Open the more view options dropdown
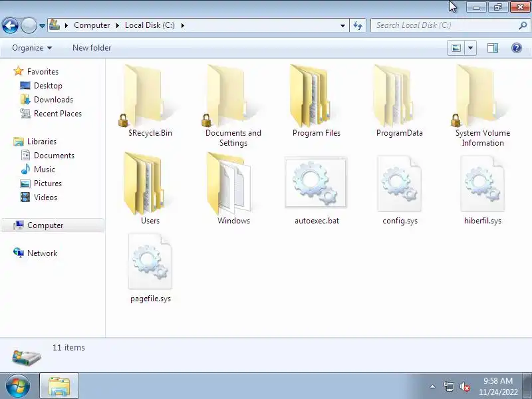The height and width of the screenshot is (399, 532). (x=471, y=48)
